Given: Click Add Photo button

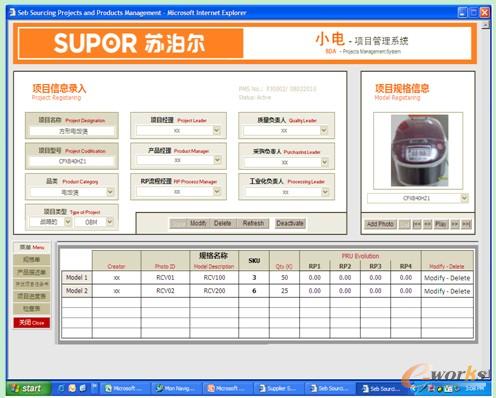Looking at the screenshot, I should click(380, 224).
